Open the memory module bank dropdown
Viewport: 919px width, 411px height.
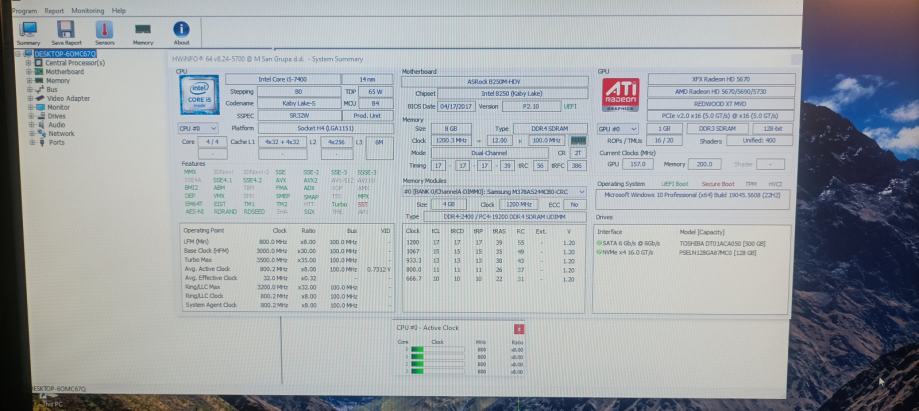(x=494, y=192)
